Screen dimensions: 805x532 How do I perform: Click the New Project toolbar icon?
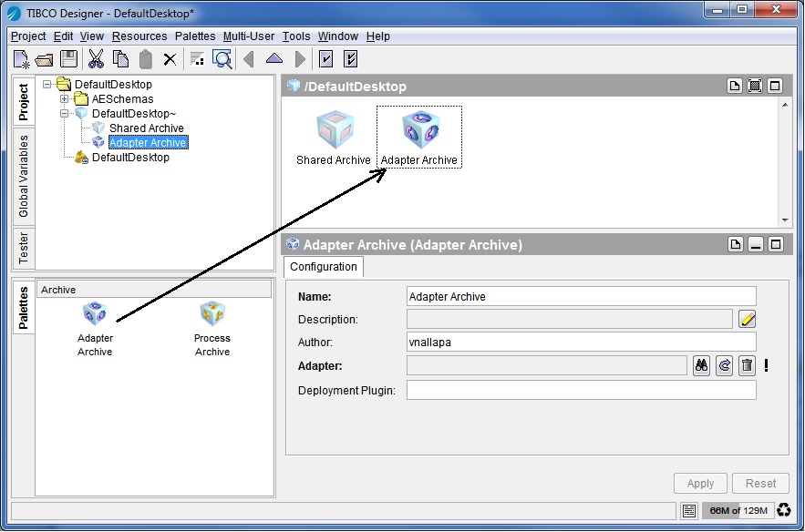[x=22, y=59]
